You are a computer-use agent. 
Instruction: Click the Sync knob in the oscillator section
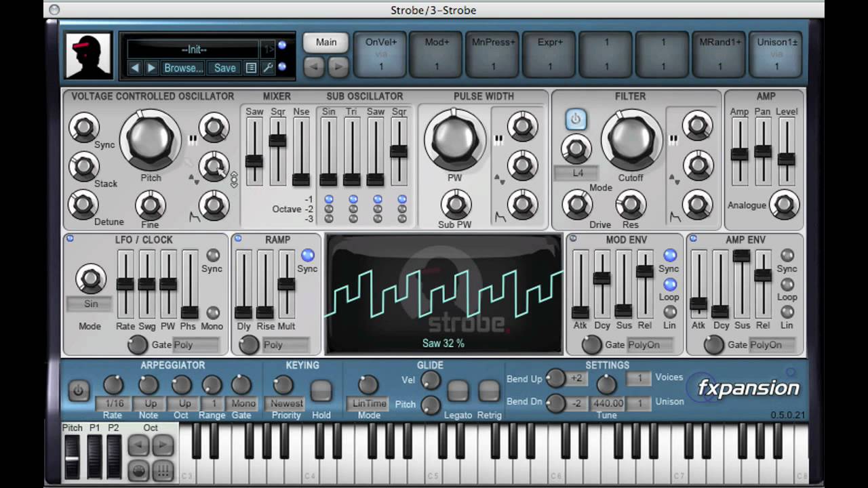click(84, 127)
